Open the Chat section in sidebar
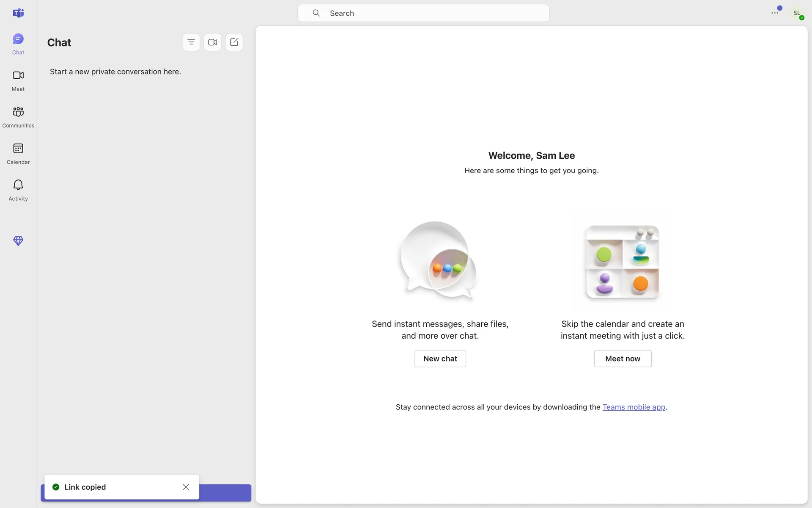This screenshot has width=812, height=508. click(18, 44)
